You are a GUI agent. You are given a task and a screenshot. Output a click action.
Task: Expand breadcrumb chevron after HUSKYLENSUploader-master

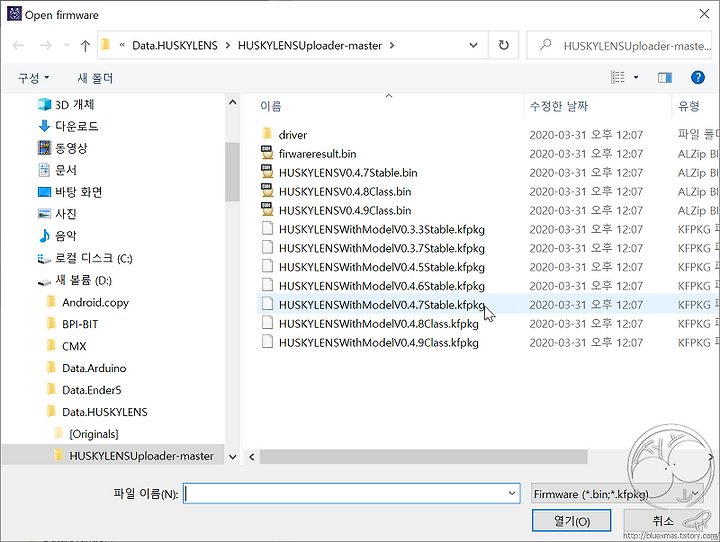point(392,45)
